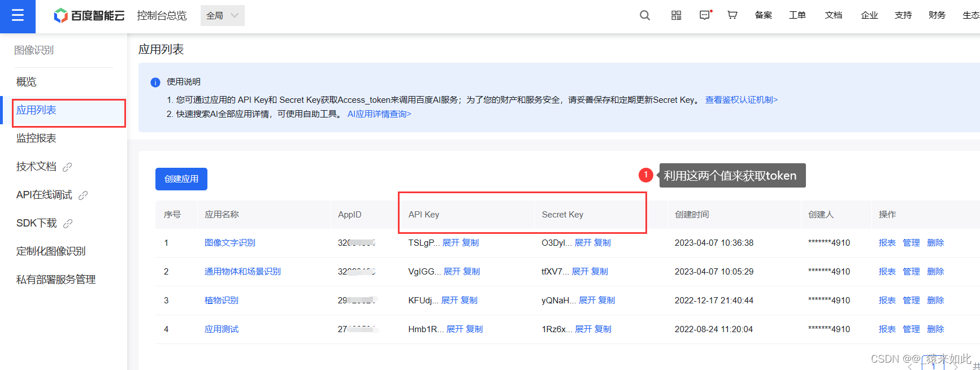
Task: Open the 备案 header menu
Action: [763, 15]
